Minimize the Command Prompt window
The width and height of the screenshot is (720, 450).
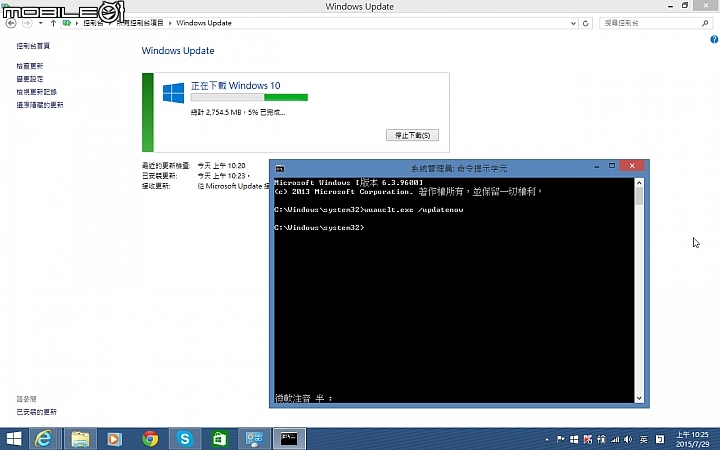pos(596,167)
